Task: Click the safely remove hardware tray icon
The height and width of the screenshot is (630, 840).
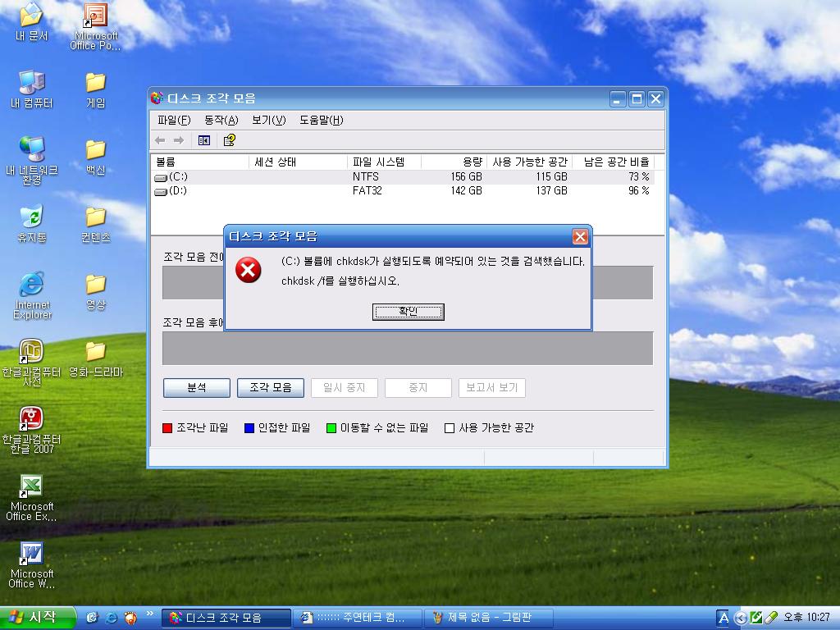Action: [x=771, y=618]
